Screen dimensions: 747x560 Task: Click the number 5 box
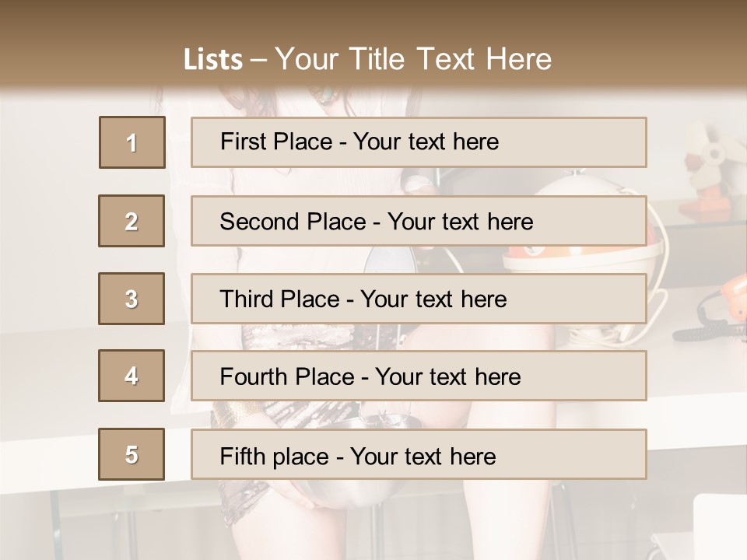click(132, 454)
